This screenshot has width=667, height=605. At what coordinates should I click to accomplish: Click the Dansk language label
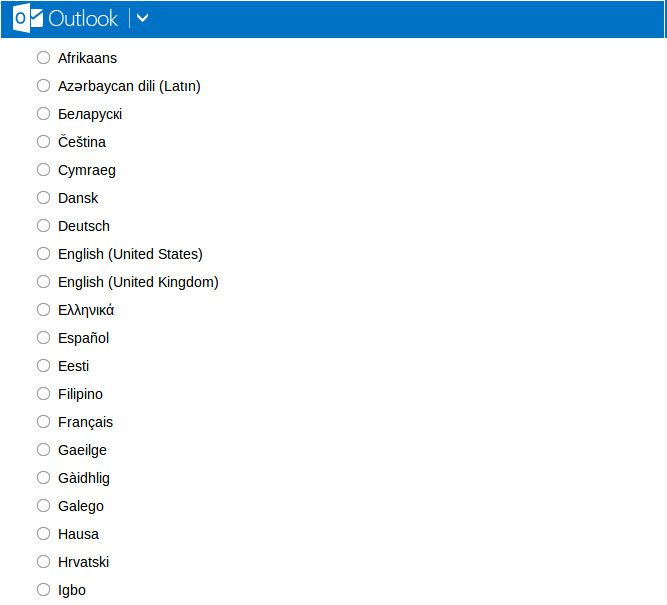point(78,198)
